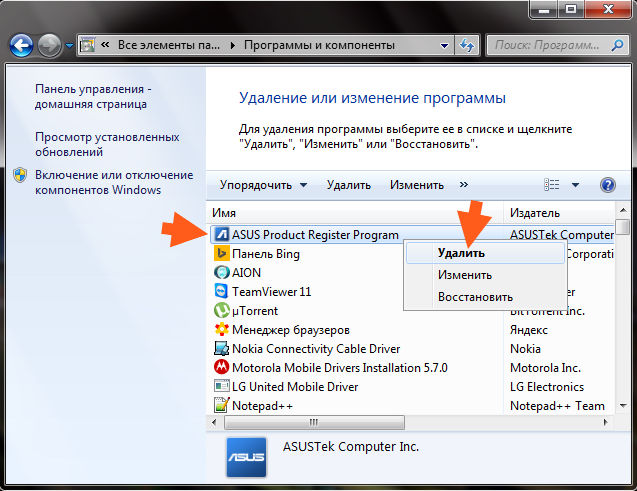This screenshot has width=637, height=491.
Task: Select 'Программы и компоненты' breadcrumb
Action: [x=319, y=45]
